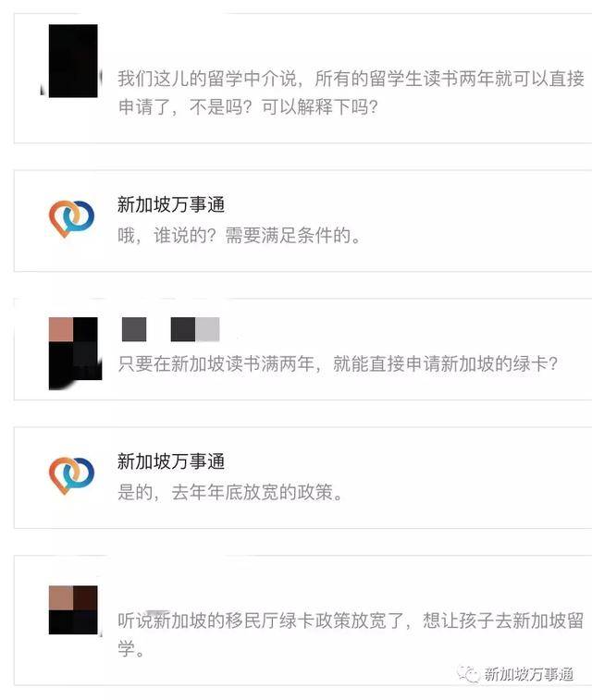Open the 新加坡万事通 logo beside the 是的 reply
592x700 pixels.
(71, 475)
